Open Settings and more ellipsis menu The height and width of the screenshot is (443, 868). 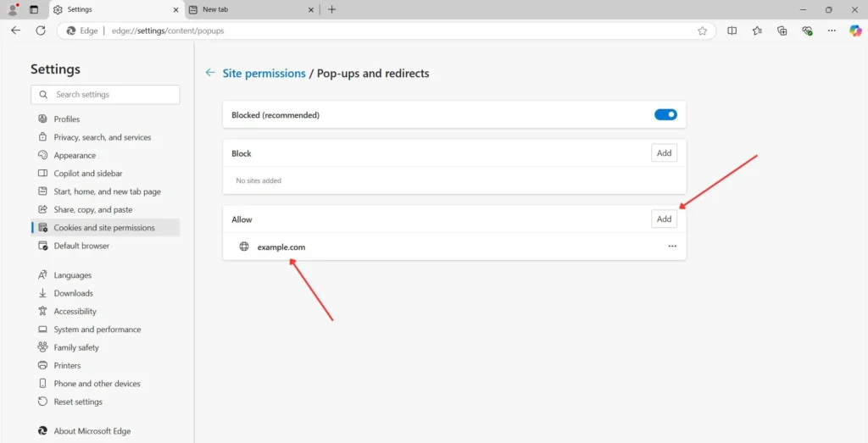(832, 31)
